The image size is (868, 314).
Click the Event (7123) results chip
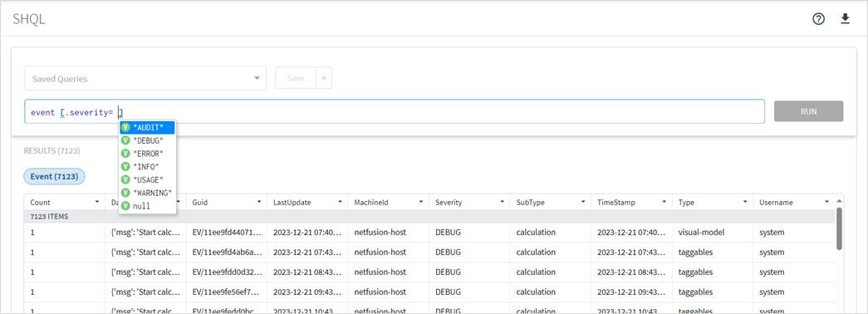[54, 177]
